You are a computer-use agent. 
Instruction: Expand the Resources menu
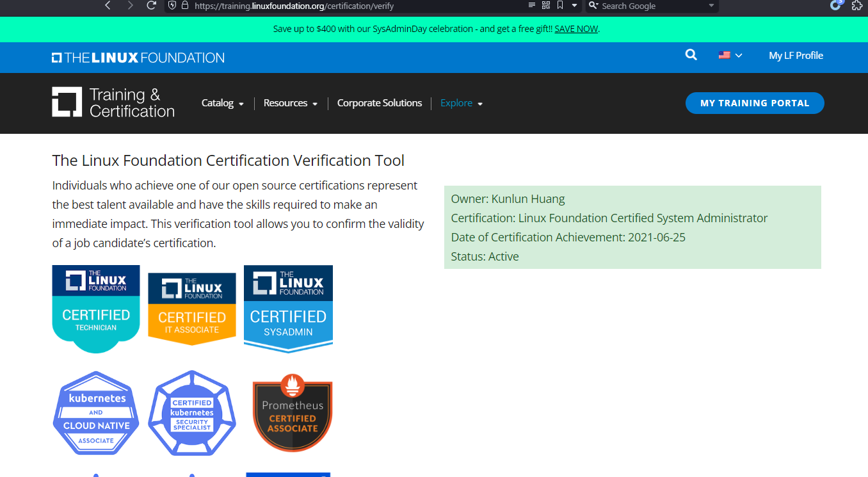[291, 103]
